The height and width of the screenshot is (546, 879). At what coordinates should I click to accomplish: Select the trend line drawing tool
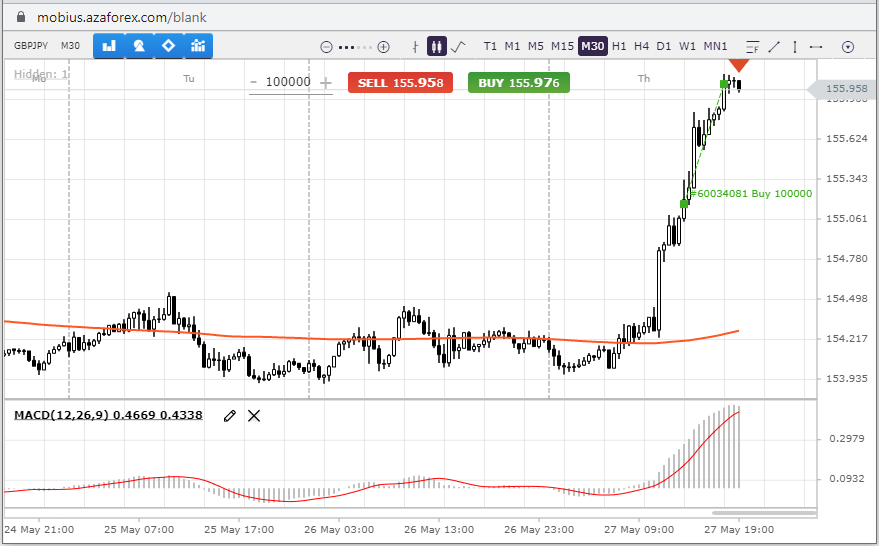(x=773, y=46)
